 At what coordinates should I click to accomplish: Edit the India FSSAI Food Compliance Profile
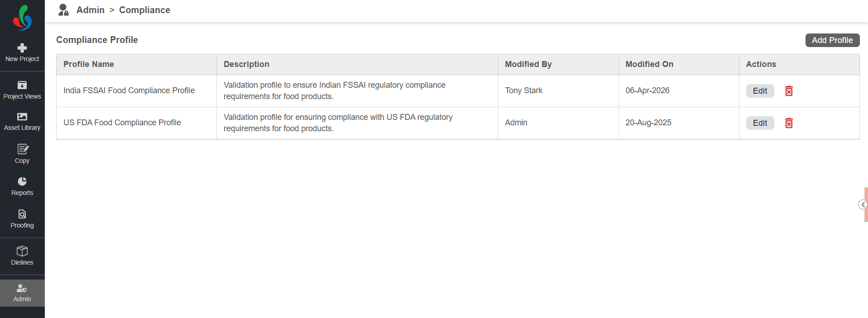click(x=760, y=91)
